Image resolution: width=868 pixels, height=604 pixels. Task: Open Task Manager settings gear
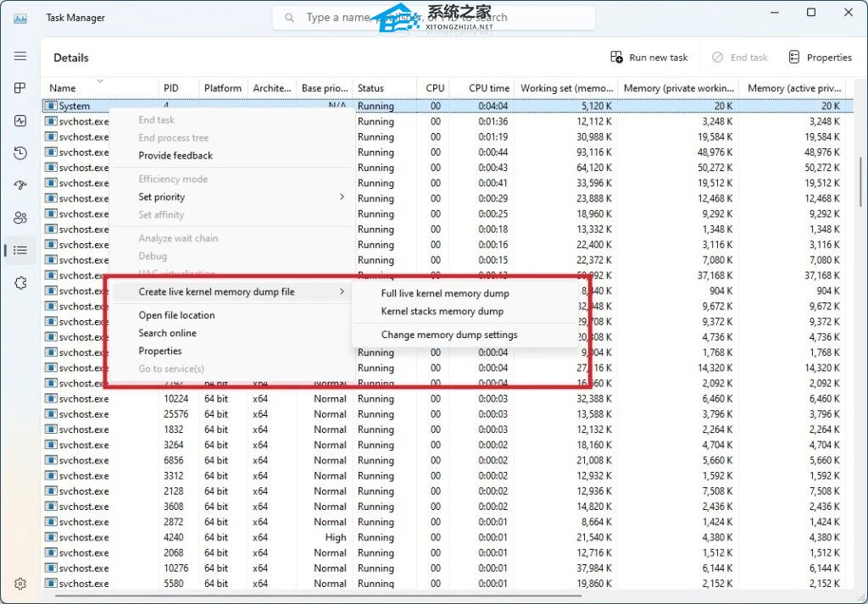point(20,584)
